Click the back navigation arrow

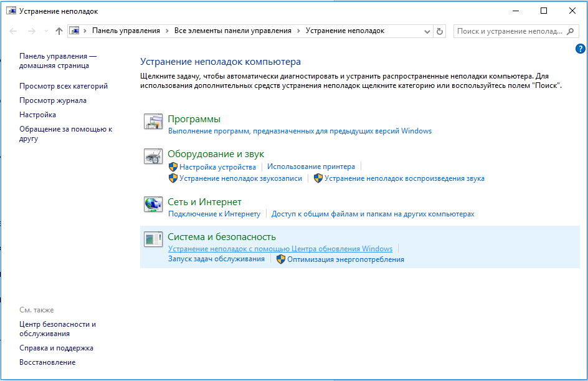(x=13, y=31)
